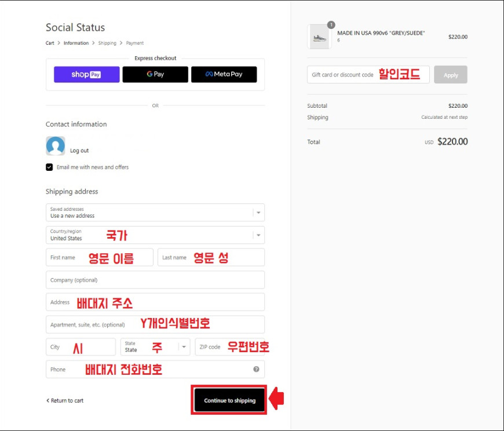Click the Log out link
The height and width of the screenshot is (431, 504).
click(79, 151)
